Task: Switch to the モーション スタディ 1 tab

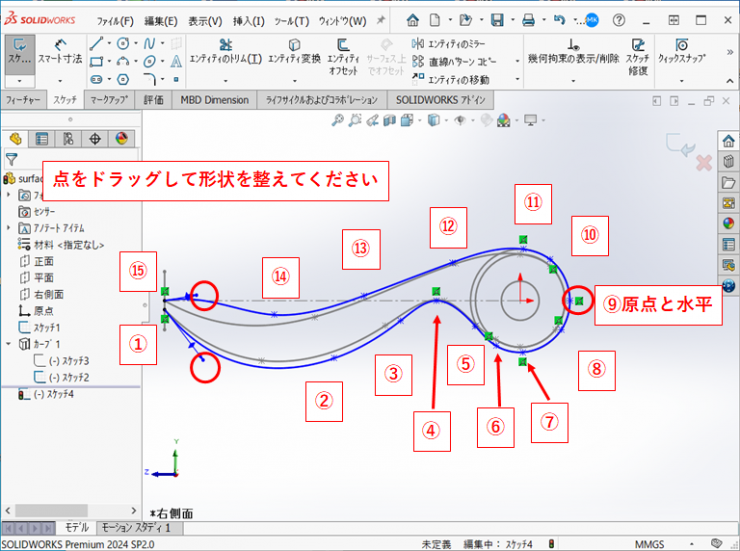Action: coord(135,527)
